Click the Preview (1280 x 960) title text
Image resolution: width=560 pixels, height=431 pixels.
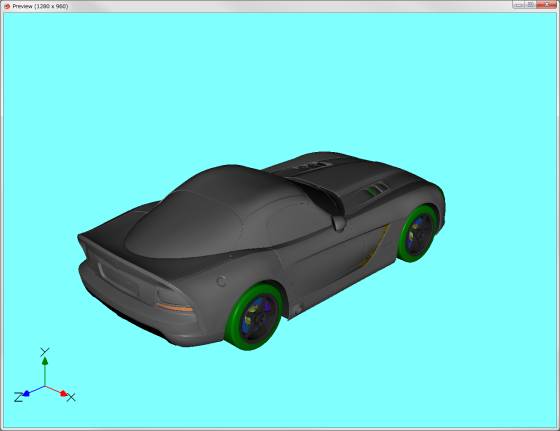pyautogui.click(x=40, y=6)
